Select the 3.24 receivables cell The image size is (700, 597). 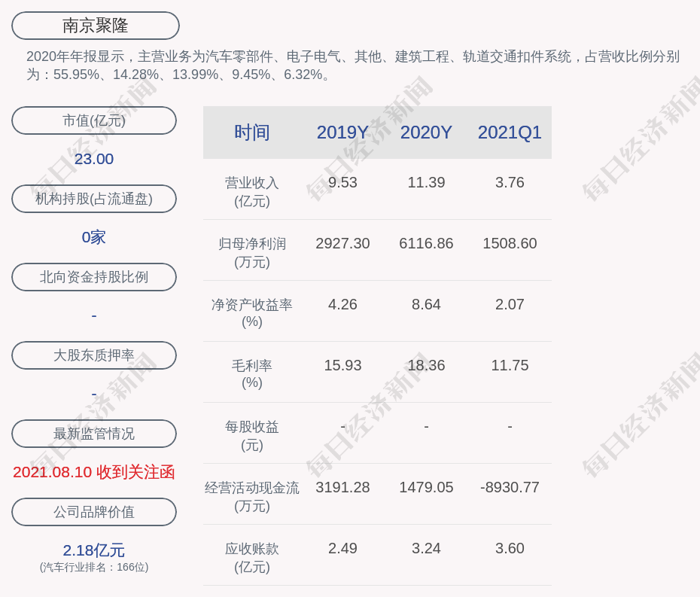[x=426, y=548]
